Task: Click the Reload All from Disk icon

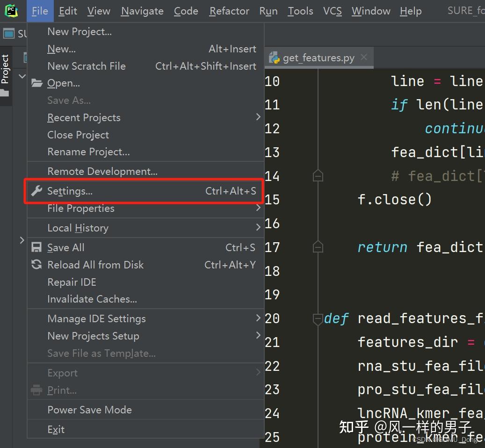Action: click(x=36, y=265)
